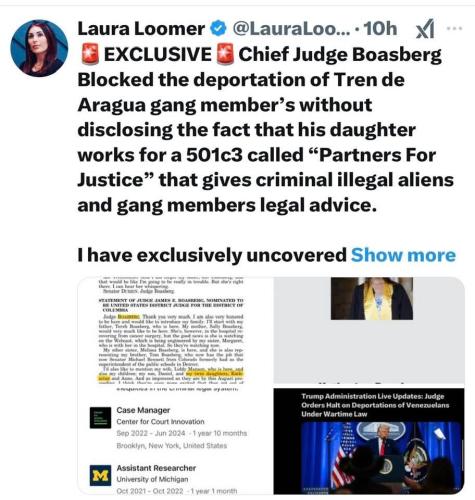Open Laura Loomer's profile picture
This screenshot has height=500, width=475.
click(x=39, y=48)
